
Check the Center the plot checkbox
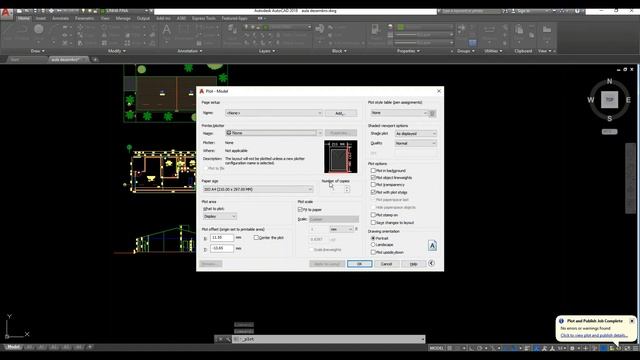click(x=256, y=238)
